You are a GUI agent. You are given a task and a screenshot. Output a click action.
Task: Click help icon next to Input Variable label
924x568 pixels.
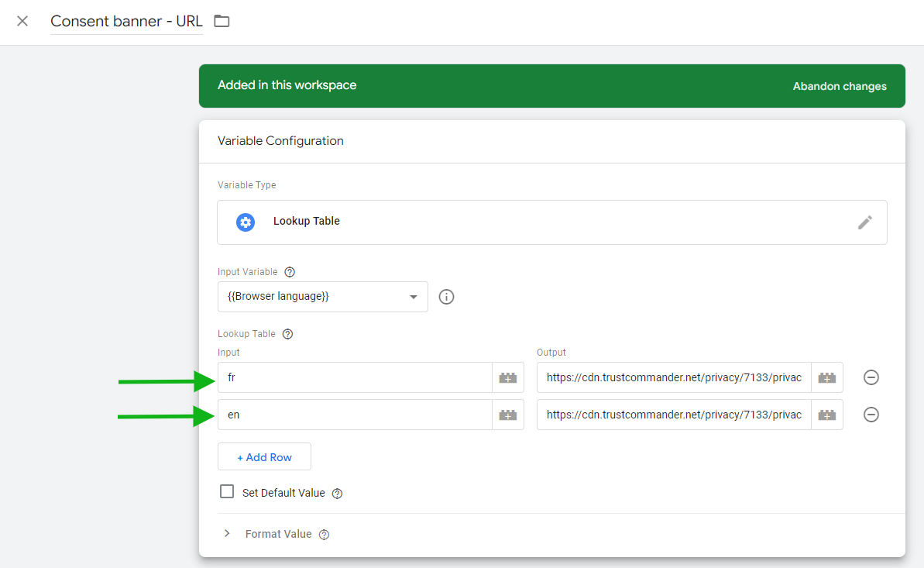pyautogui.click(x=290, y=272)
